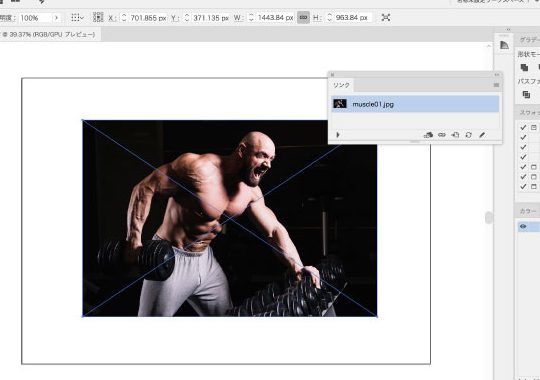The image size is (540, 380).
Task: Select the スウォッチ panel tab
Action: coord(529,112)
